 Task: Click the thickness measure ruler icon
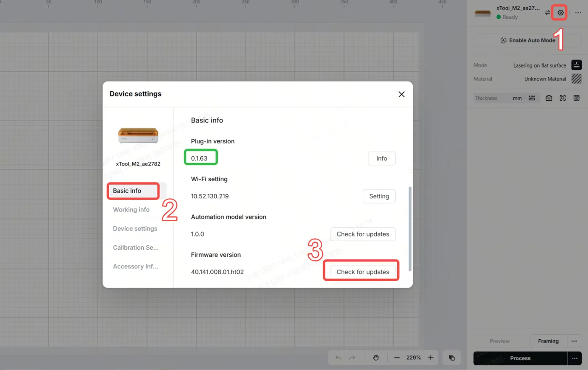[532, 98]
